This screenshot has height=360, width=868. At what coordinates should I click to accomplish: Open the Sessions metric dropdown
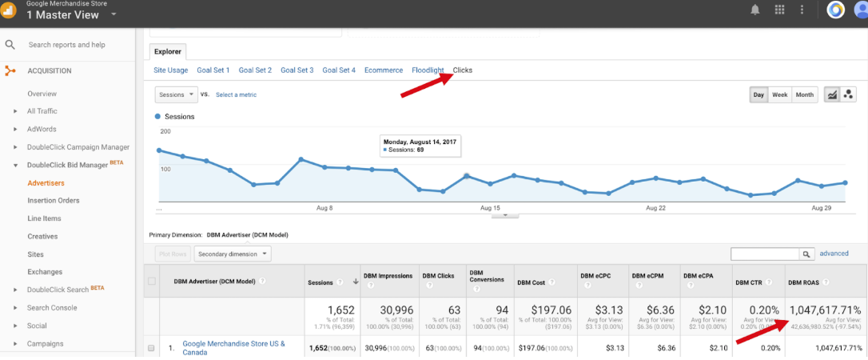176,94
